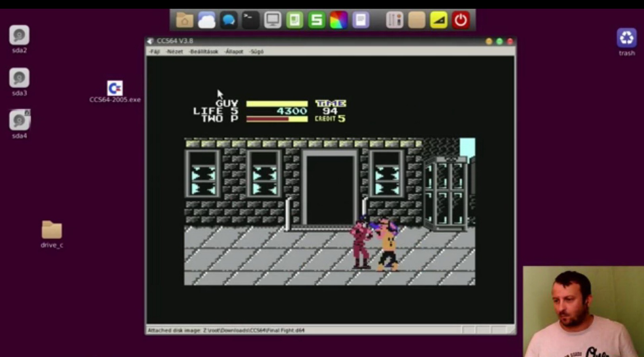Screen dimensions: 644x357
Task: Open the green document app icon
Action: pyautogui.click(x=295, y=20)
